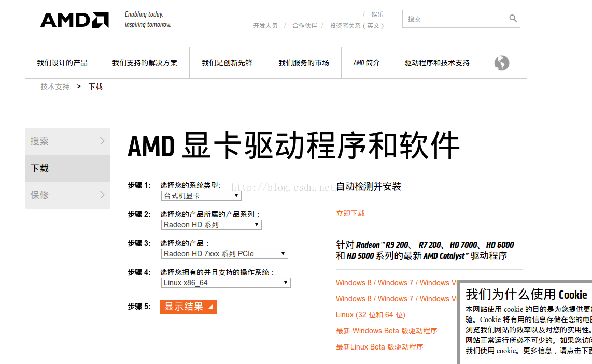Go to 技术支持 breadcrumb
This screenshot has height=364, width=592.
point(55,87)
